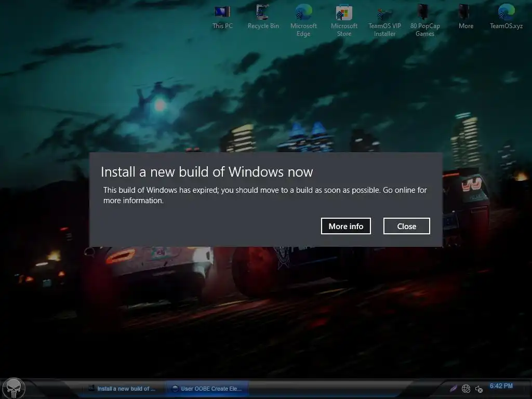Click the 'This build of Windows has expired' message
Image resolution: width=532 pixels, height=399 pixels.
pos(265,195)
